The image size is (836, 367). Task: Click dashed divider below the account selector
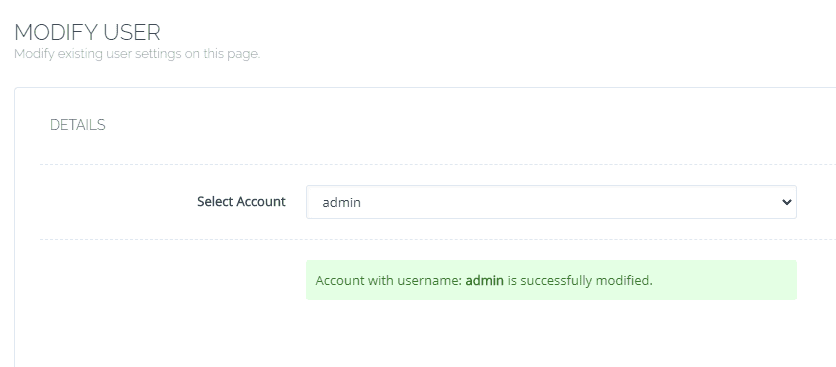coord(438,240)
